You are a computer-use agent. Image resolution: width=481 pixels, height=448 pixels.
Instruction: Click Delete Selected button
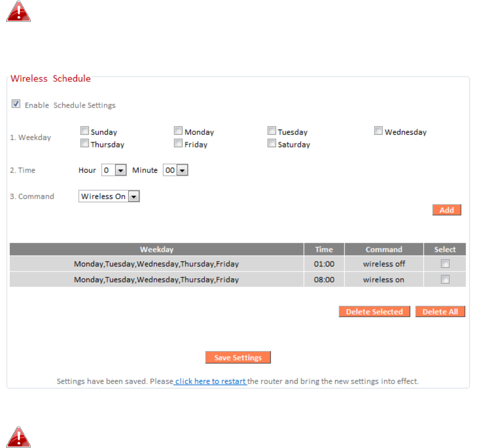374,312
